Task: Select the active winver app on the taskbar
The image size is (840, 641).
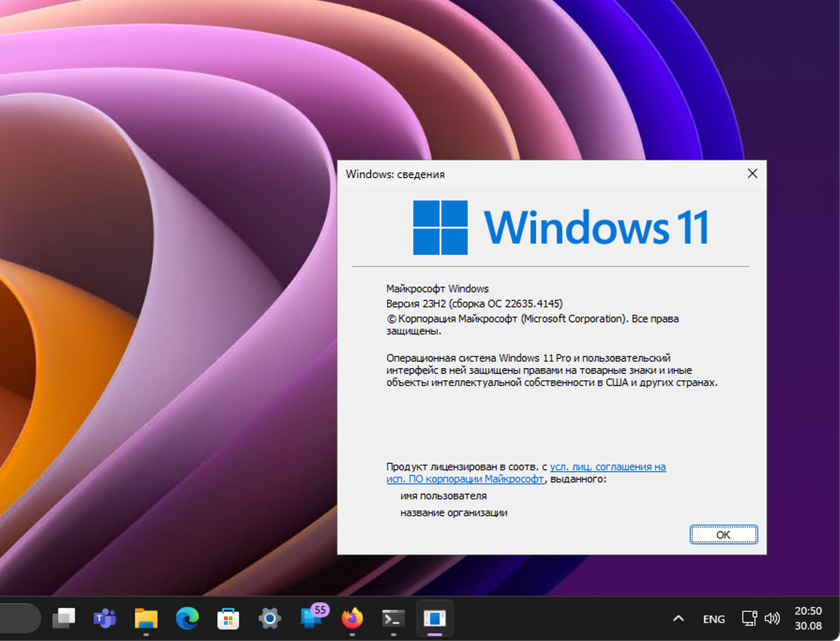Action: pos(435,619)
